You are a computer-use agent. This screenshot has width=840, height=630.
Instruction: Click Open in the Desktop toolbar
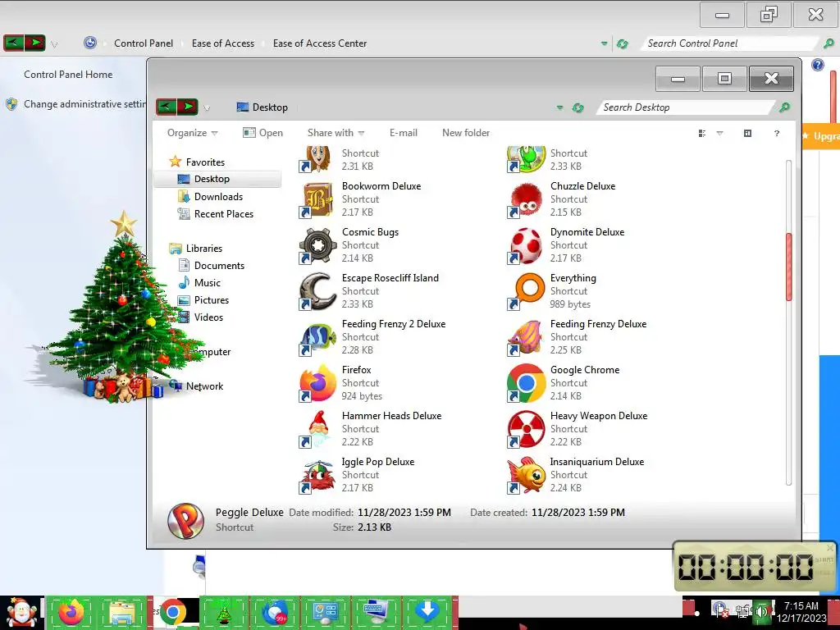coord(263,133)
